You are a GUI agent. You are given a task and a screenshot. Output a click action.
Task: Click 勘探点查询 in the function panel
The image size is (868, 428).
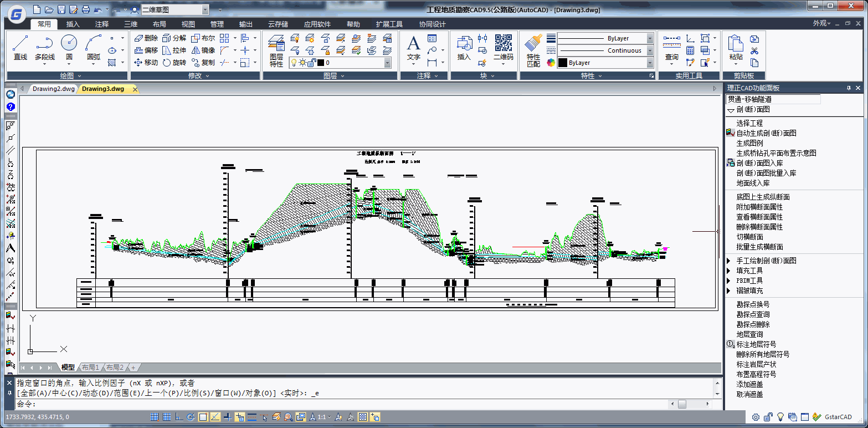tap(753, 314)
